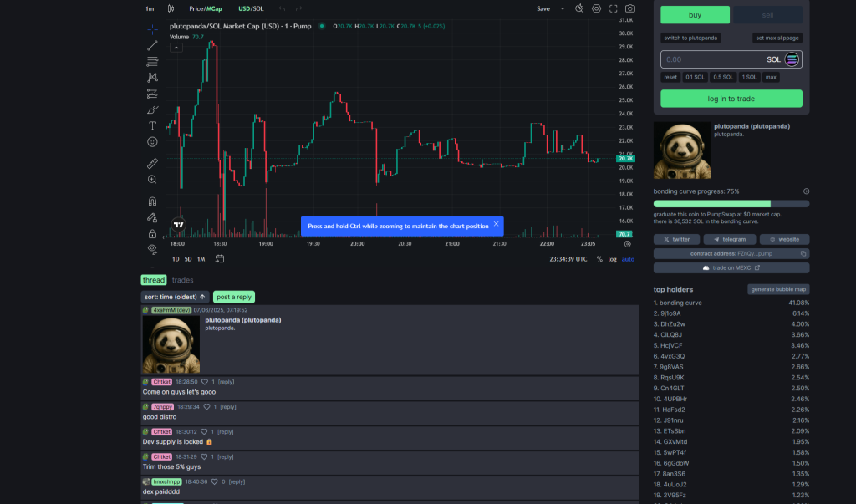This screenshot has width=856, height=504.
Task: Show bonding curve info tooltip
Action: (806, 191)
